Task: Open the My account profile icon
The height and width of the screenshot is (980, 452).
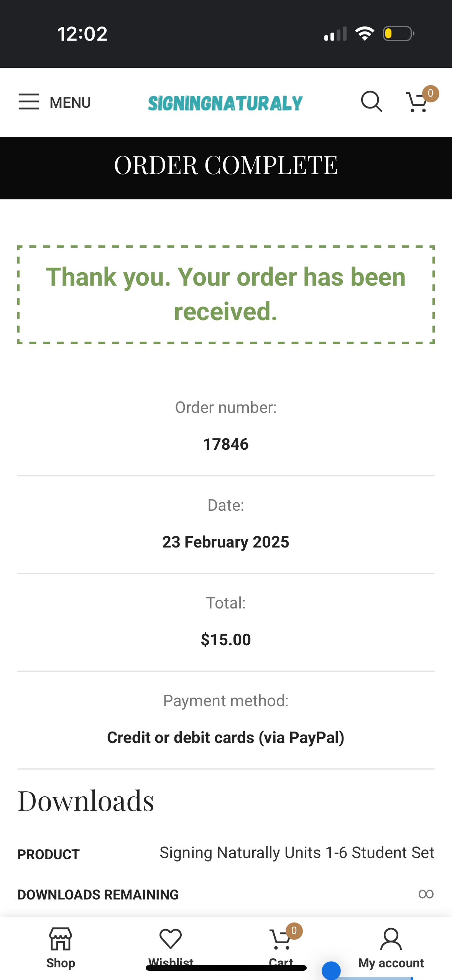Action: 391,939
